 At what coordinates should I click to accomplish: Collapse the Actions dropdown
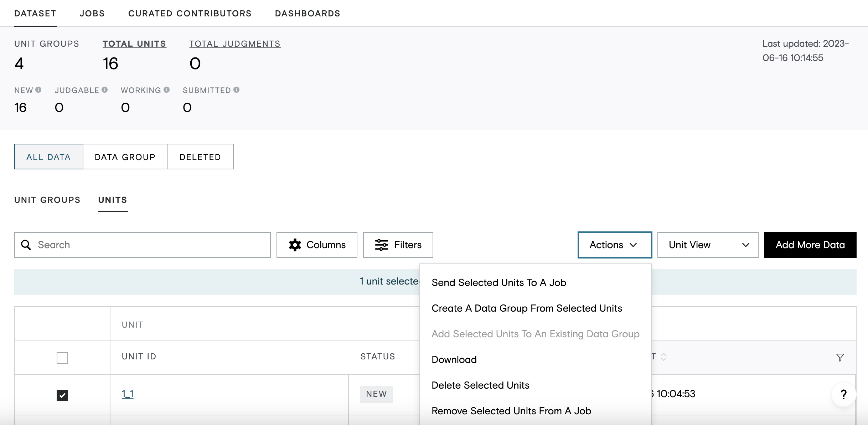click(615, 245)
